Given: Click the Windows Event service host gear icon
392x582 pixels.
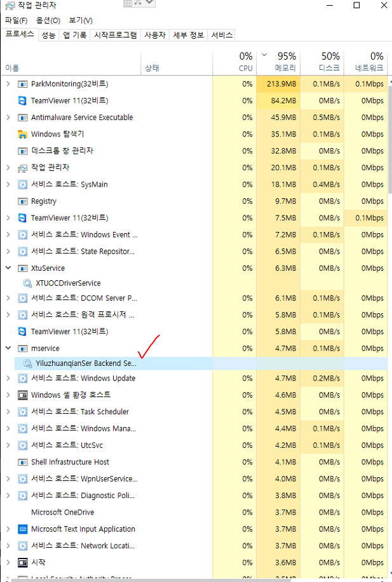Looking at the screenshot, I should tap(23, 235).
